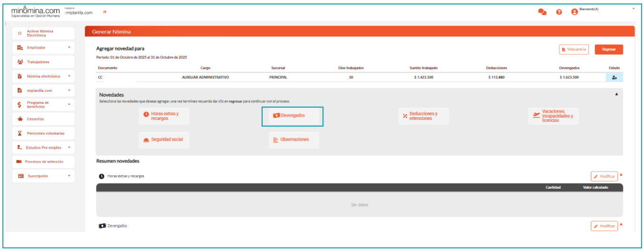Click the Vista previa button
Screen dimensions: 644x251
574,50
